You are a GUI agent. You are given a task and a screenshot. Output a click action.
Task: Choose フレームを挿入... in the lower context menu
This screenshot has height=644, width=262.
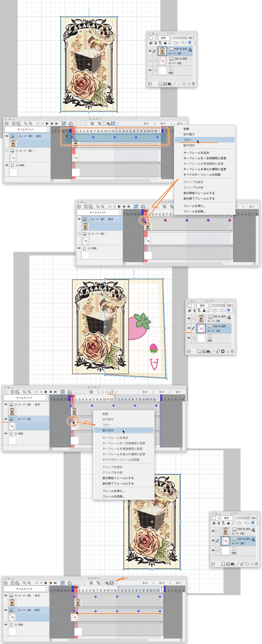coord(114,491)
